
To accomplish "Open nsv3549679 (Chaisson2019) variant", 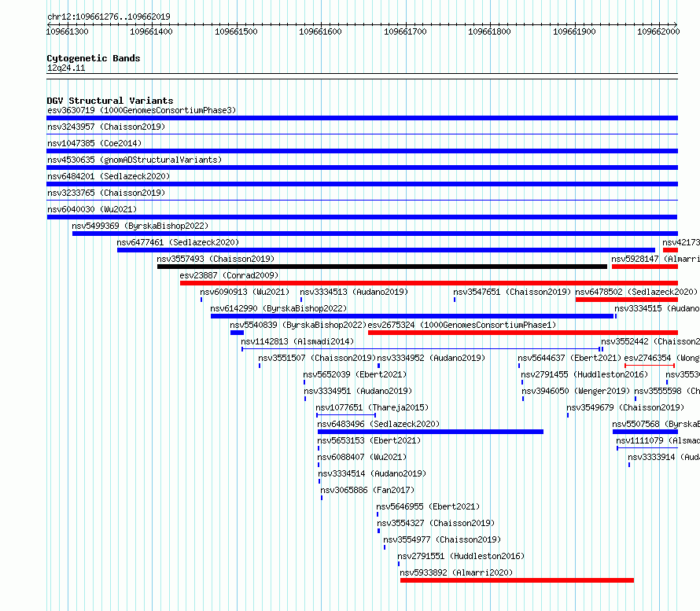I will pos(625,407).
